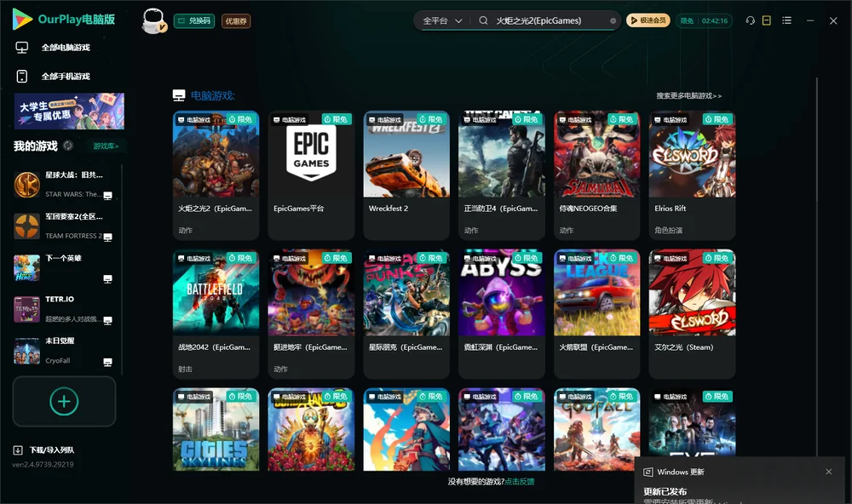852x504 pixels.
Task: Open the 火箭联盟 game card
Action: (596, 314)
